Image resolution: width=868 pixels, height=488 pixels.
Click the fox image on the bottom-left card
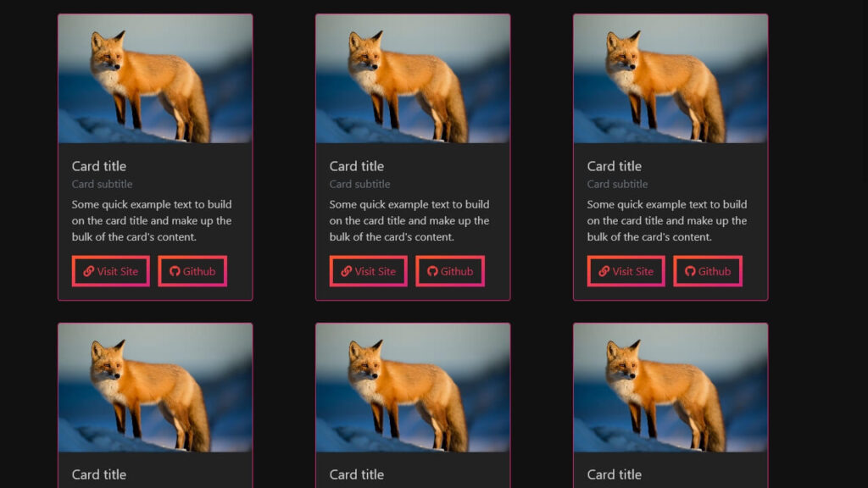(x=155, y=386)
